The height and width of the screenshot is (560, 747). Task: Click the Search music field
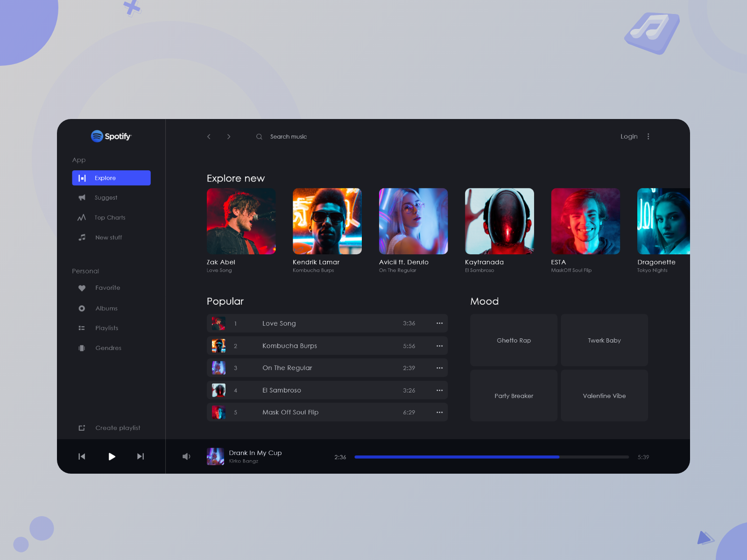(x=289, y=137)
